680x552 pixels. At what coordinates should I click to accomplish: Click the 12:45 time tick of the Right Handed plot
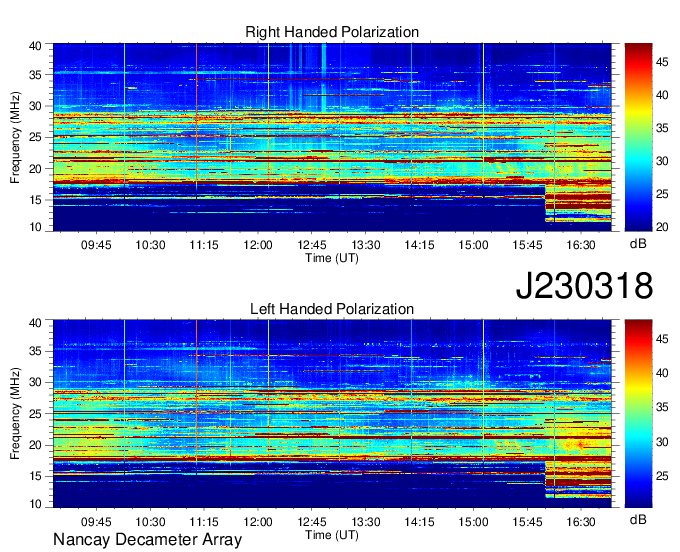(x=312, y=245)
